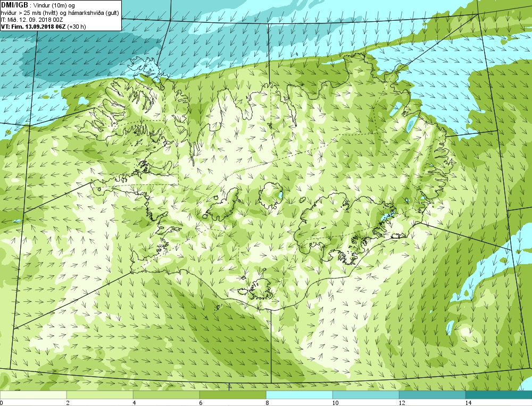This screenshot has height=406, width=532.
Task: Click the legend value label '8'
Action: point(268,403)
